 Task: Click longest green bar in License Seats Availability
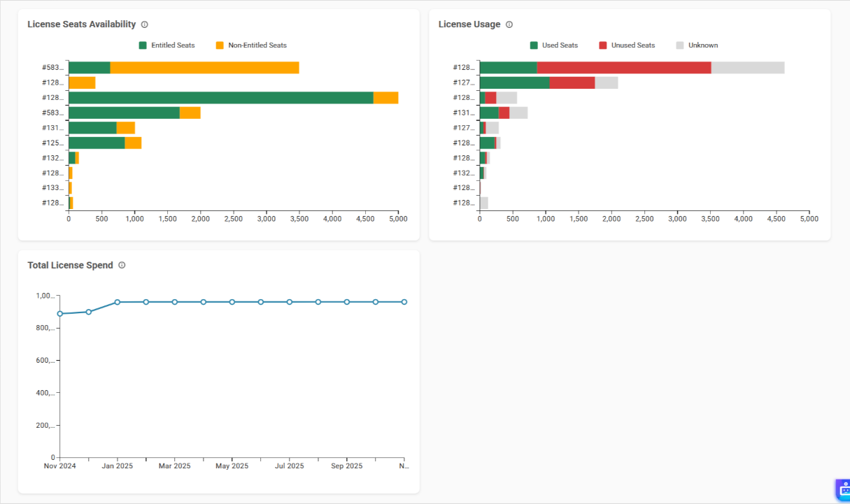pyautogui.click(x=220, y=98)
